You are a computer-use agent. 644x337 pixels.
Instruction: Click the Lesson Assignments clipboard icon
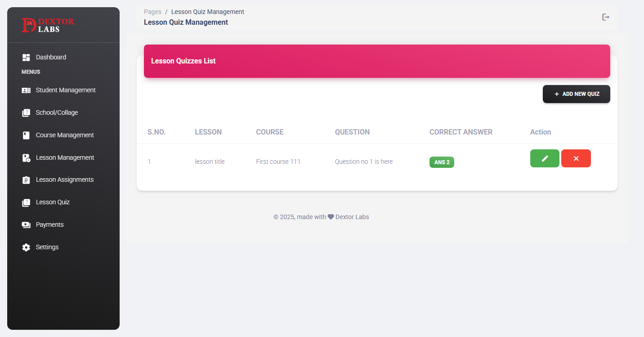26,180
